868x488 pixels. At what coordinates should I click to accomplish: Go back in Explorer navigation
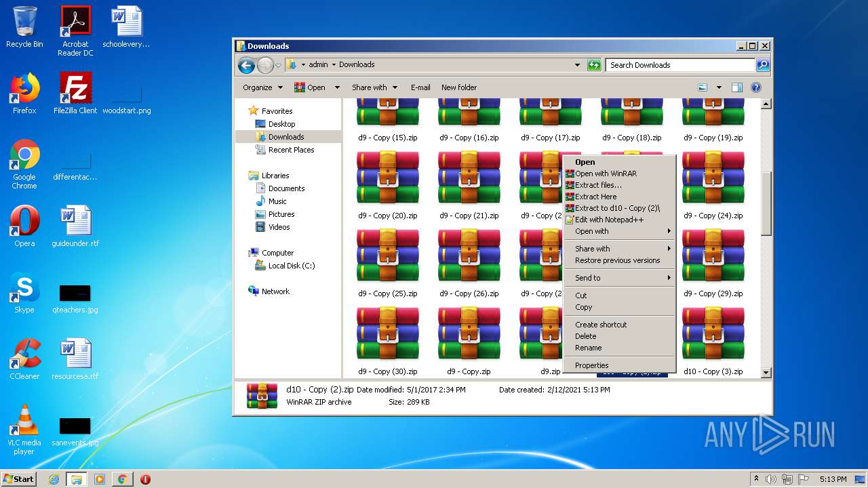[x=247, y=65]
